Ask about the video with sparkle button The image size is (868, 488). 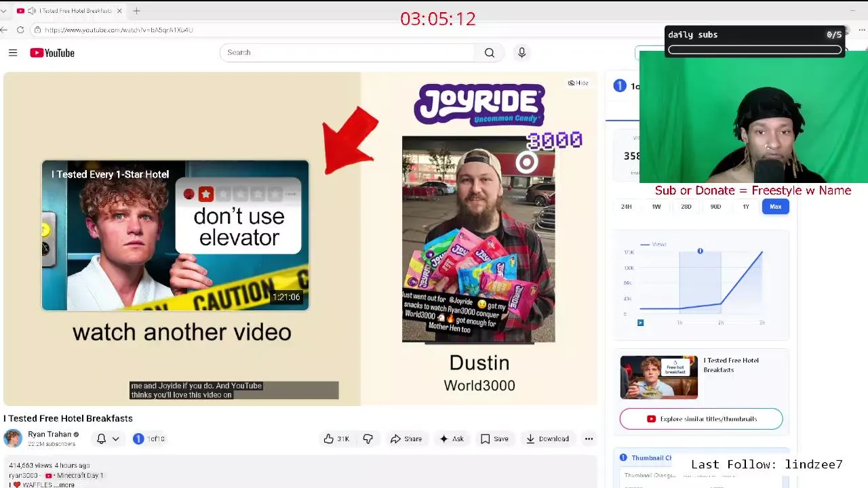[452, 439]
